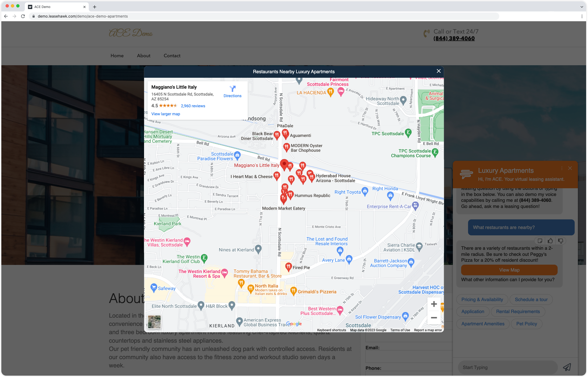Choose the Pet Policy quick reply
This screenshot has height=377, width=588.
click(526, 324)
